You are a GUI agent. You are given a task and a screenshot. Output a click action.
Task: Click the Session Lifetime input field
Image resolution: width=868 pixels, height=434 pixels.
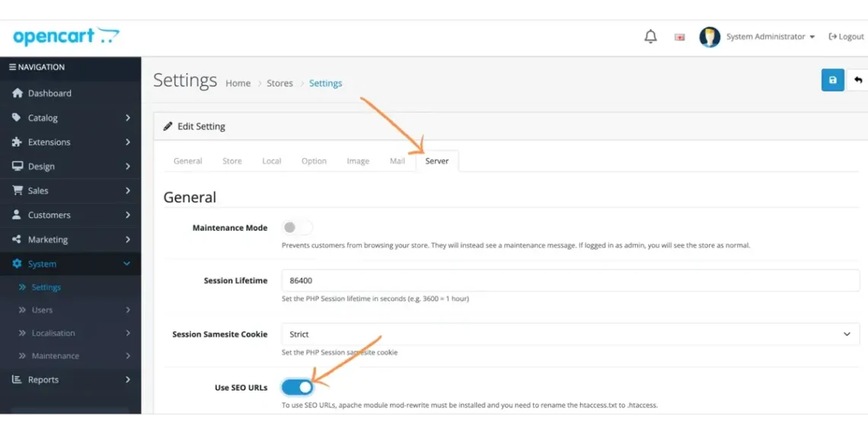pos(570,281)
